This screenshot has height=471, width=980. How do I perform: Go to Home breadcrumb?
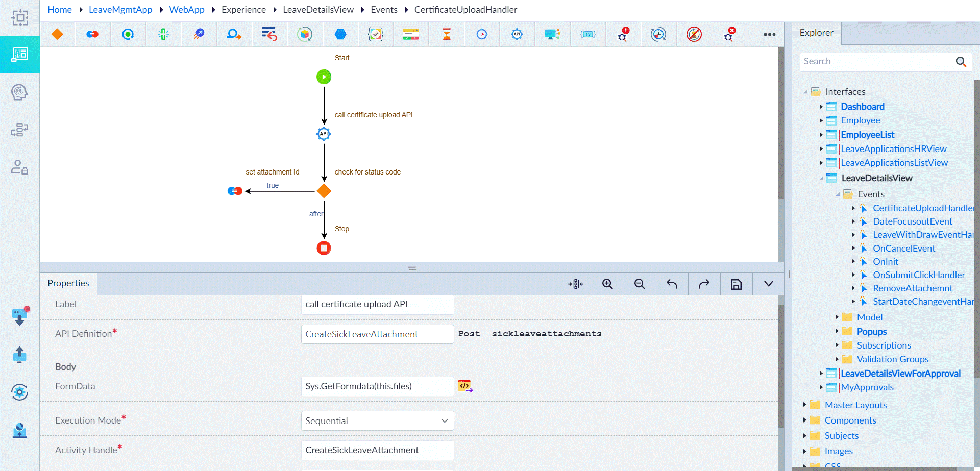tap(60, 10)
